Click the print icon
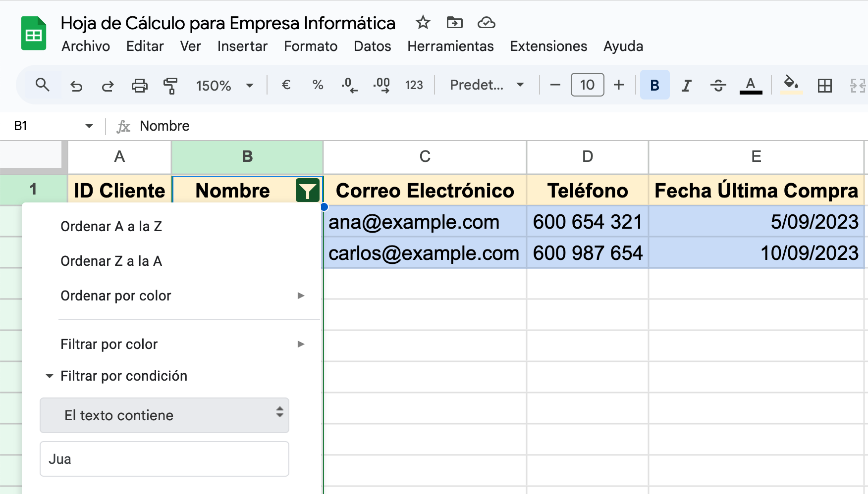Viewport: 868px width, 494px height. point(139,86)
